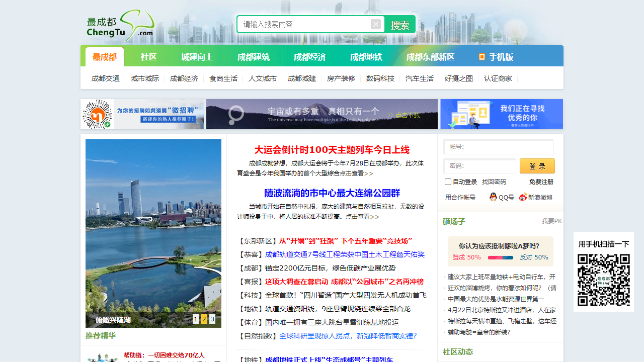Click the green 搜索 button
This screenshot has height=362, width=644.
coord(400,25)
